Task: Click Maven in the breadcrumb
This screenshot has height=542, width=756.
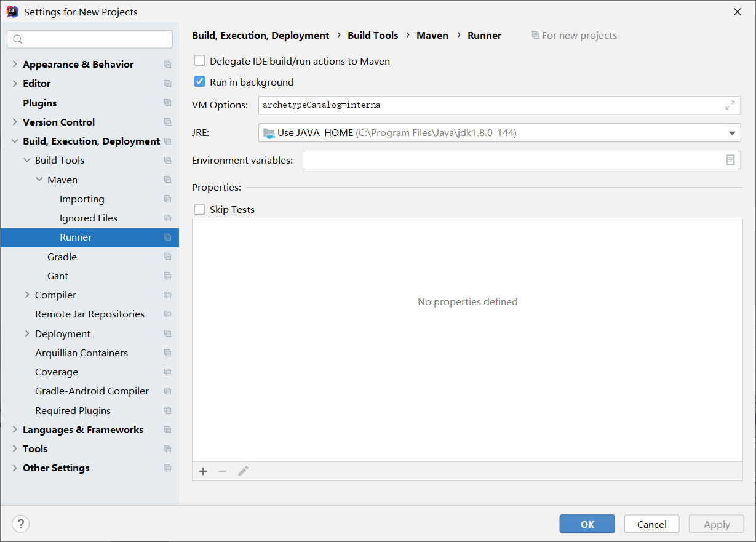Action: coord(432,36)
